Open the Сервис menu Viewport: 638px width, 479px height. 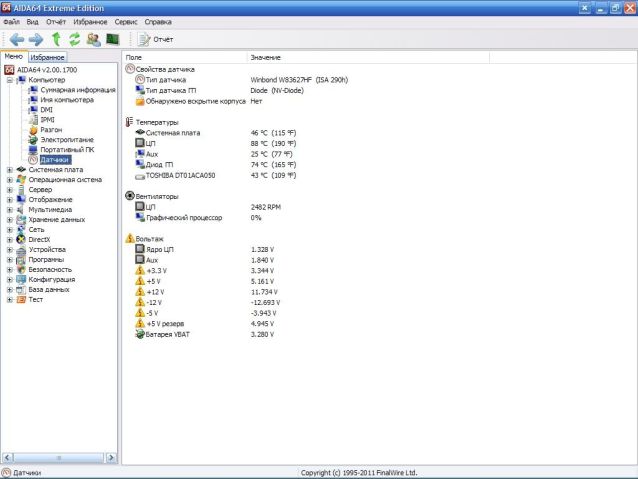coord(126,22)
